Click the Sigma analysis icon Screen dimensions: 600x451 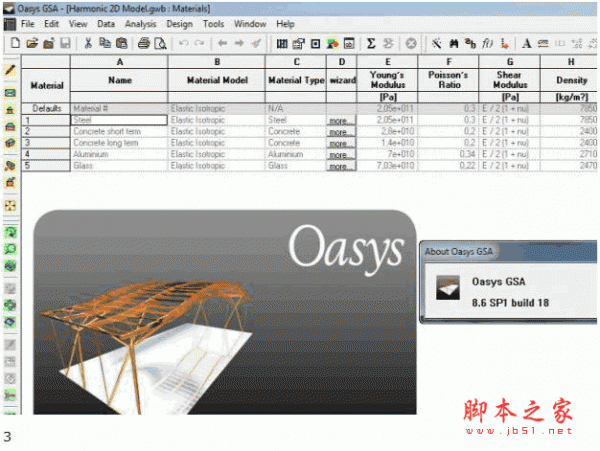[371, 43]
